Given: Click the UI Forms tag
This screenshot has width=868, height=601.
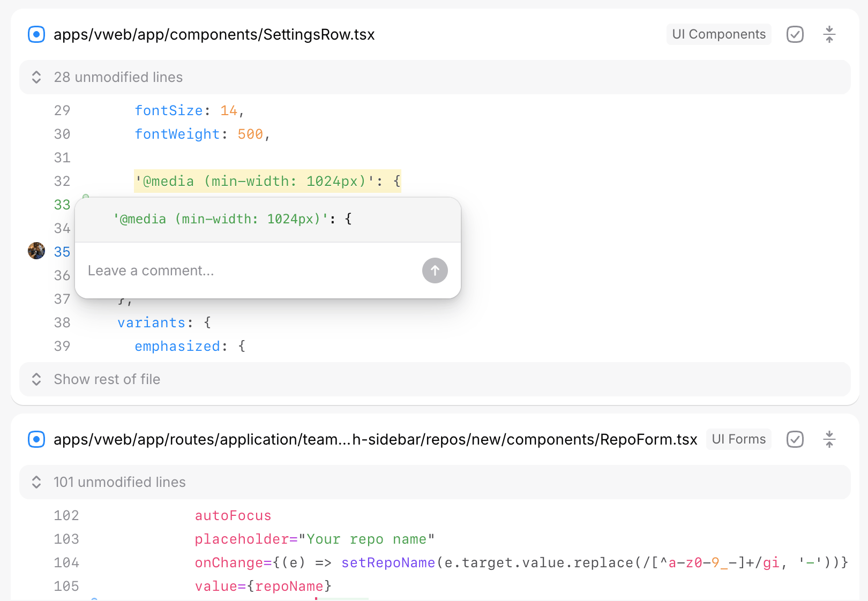Looking at the screenshot, I should pos(738,439).
